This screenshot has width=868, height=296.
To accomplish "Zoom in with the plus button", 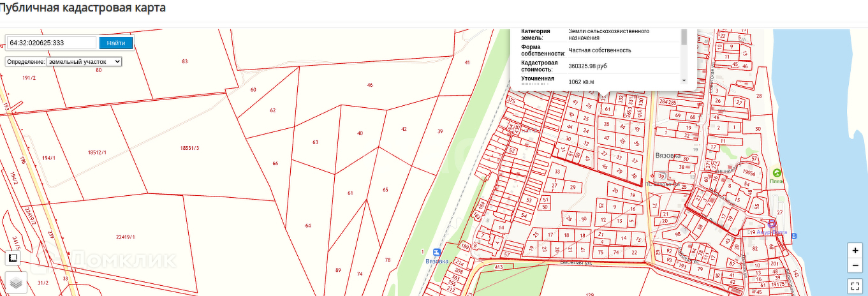I will pyautogui.click(x=855, y=251).
